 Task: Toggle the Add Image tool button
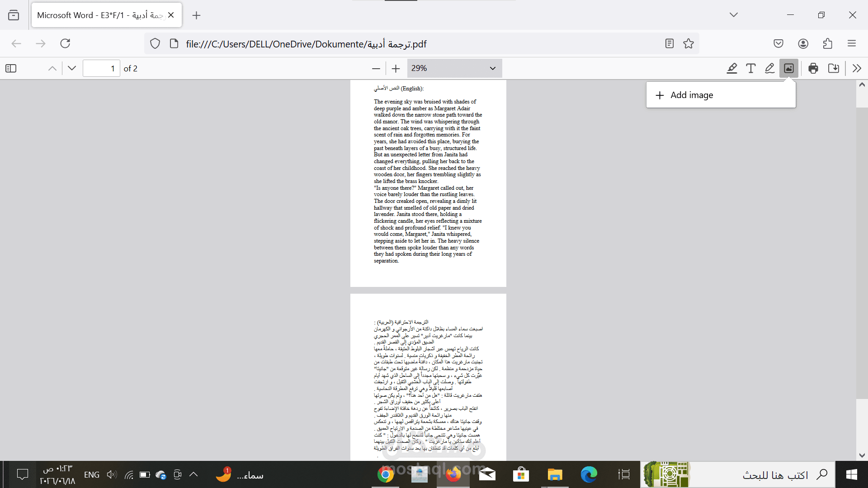(789, 68)
